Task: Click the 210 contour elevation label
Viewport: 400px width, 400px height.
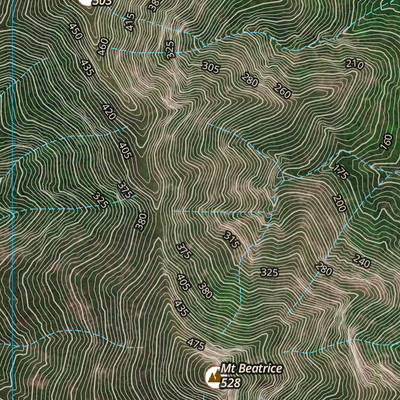Action: pyautogui.click(x=355, y=64)
